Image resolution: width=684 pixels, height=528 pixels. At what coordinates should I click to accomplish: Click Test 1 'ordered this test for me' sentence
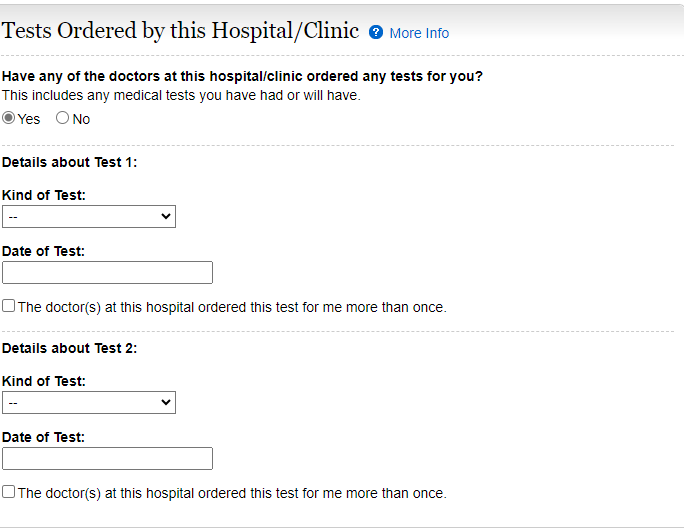[x=232, y=307]
